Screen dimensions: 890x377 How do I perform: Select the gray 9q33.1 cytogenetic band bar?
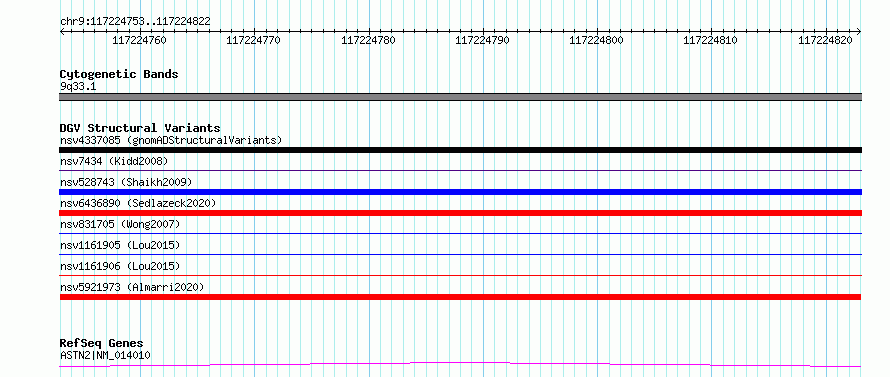click(460, 97)
